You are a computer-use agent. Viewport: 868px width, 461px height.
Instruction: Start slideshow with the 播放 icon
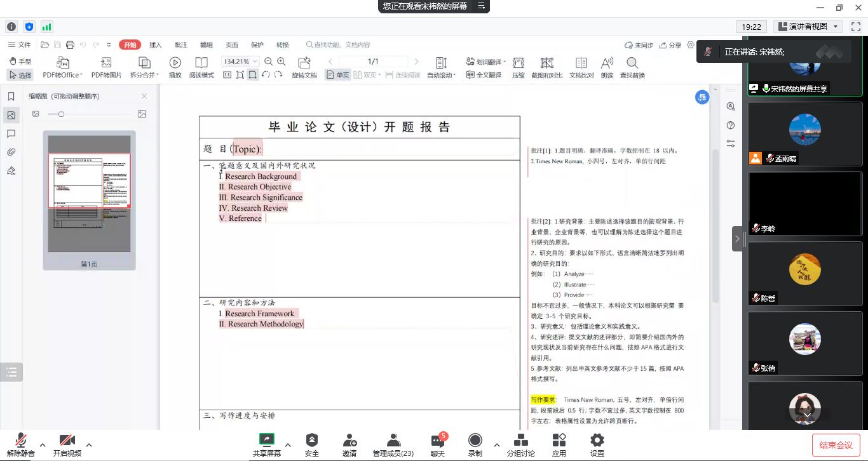click(x=175, y=68)
